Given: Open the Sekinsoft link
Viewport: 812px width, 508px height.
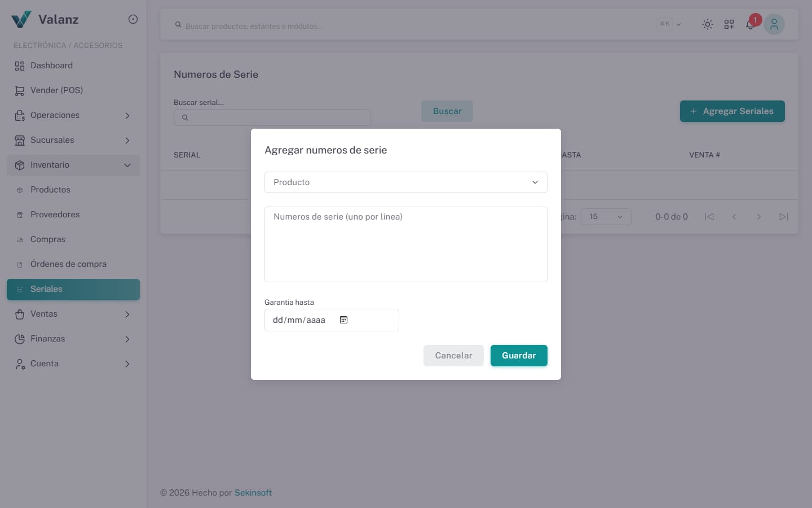Looking at the screenshot, I should [x=253, y=493].
